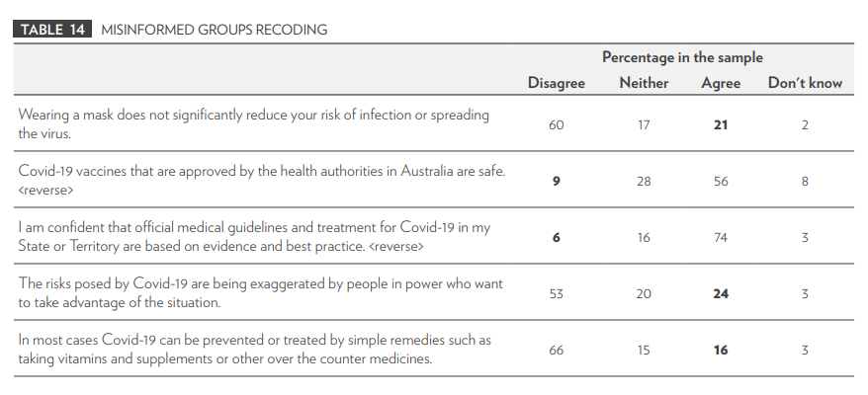
Task: Click the 56 agree value for vaccines
Action: (720, 182)
